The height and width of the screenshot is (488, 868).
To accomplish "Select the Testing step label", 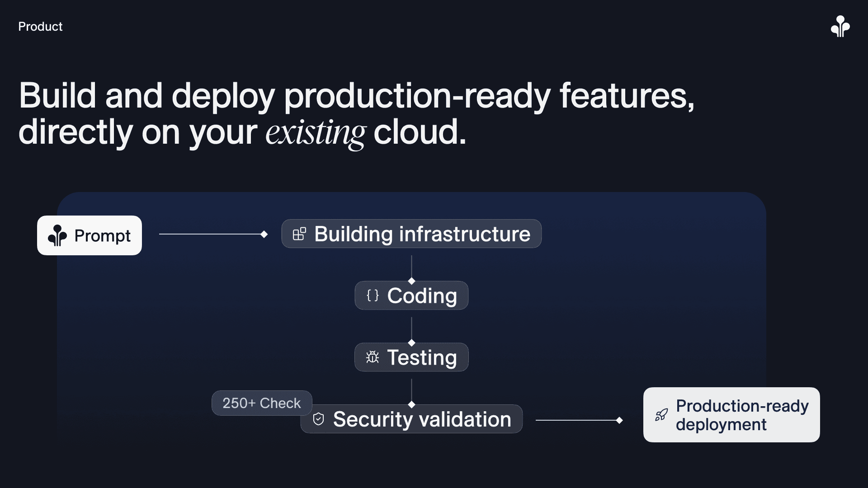I will point(422,357).
